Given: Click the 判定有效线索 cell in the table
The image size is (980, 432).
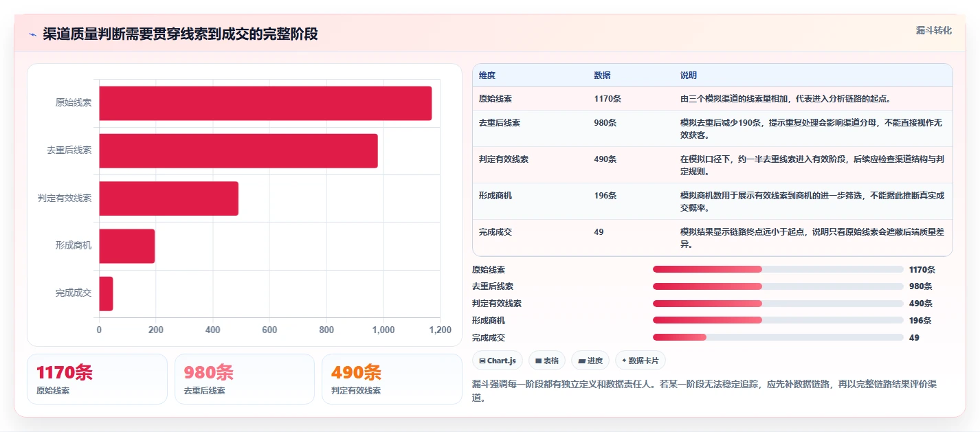Looking at the screenshot, I should tap(504, 159).
